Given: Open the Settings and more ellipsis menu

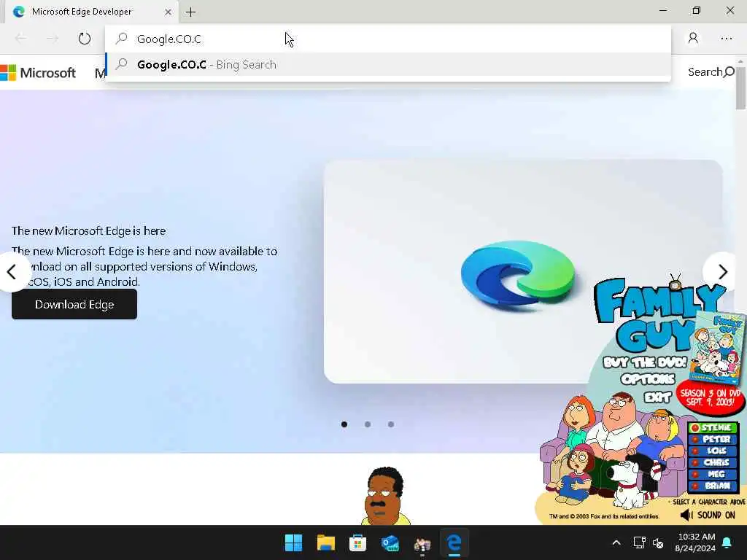Looking at the screenshot, I should pos(726,38).
